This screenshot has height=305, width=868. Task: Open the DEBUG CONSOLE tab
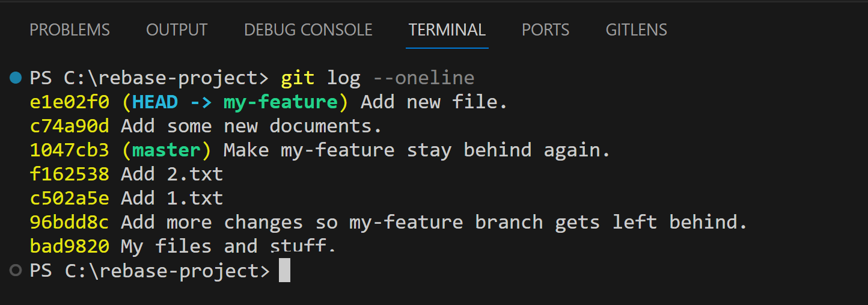click(x=308, y=29)
